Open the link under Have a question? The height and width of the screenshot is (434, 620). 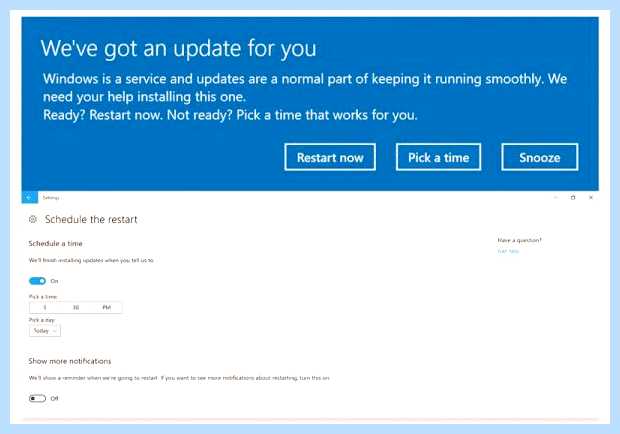click(508, 251)
